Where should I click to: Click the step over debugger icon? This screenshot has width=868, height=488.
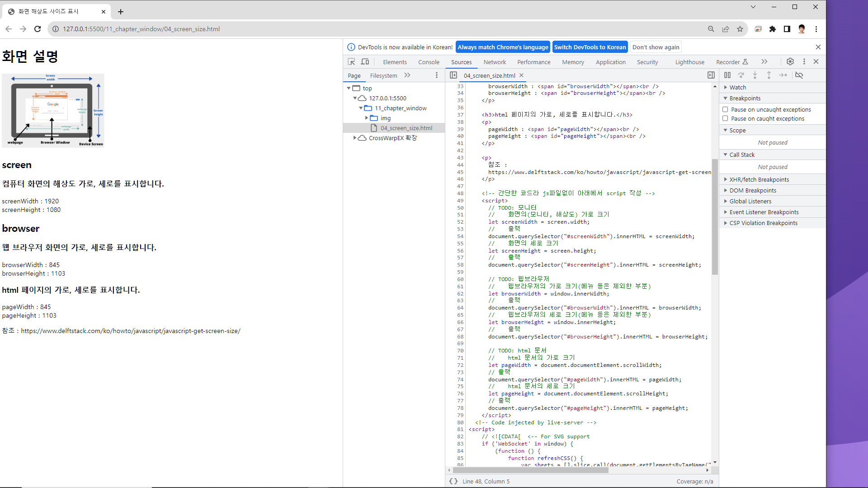741,75
